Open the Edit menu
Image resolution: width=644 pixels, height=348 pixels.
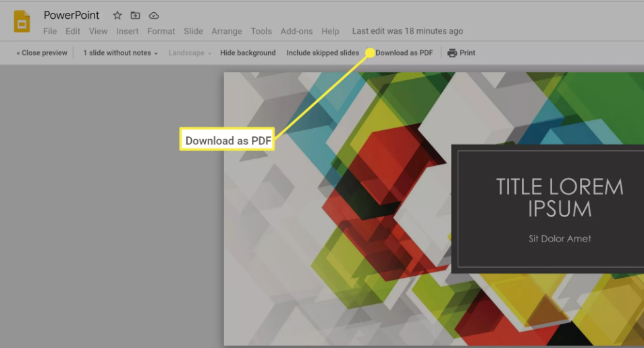coord(73,31)
